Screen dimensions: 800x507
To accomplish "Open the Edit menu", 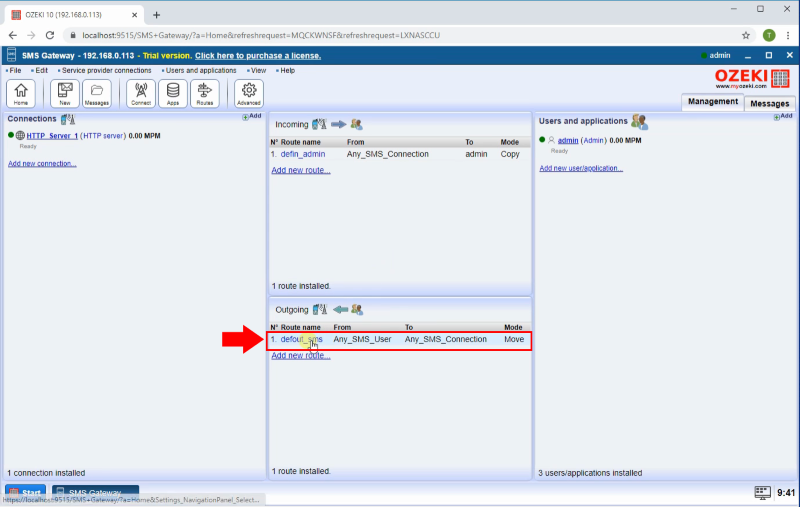I will click(40, 70).
